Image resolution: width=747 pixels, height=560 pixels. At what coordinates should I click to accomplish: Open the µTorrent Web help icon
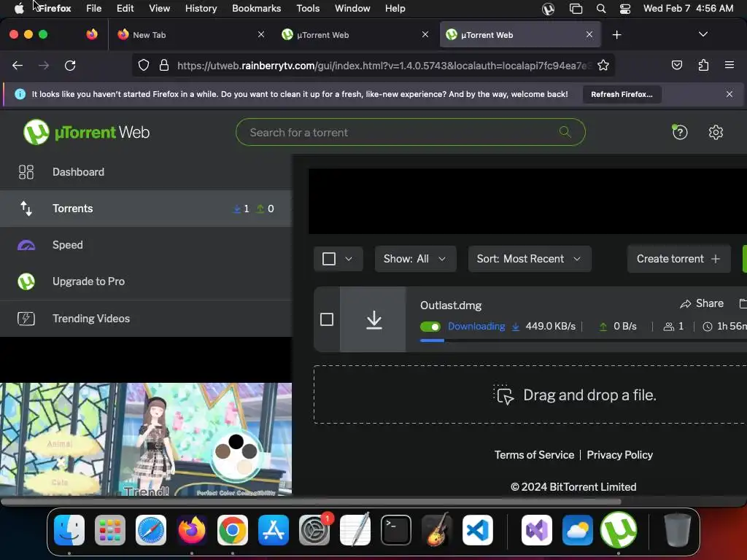tap(679, 132)
